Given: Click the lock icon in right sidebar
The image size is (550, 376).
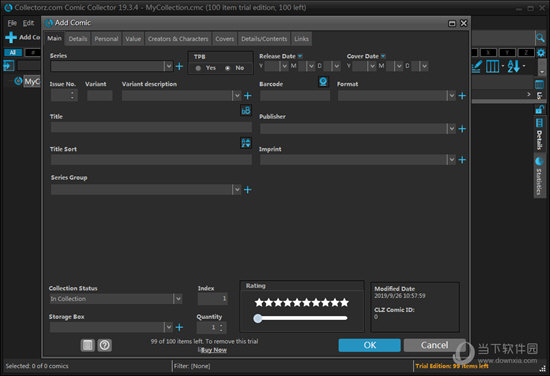Looking at the screenshot, I should [x=540, y=109].
